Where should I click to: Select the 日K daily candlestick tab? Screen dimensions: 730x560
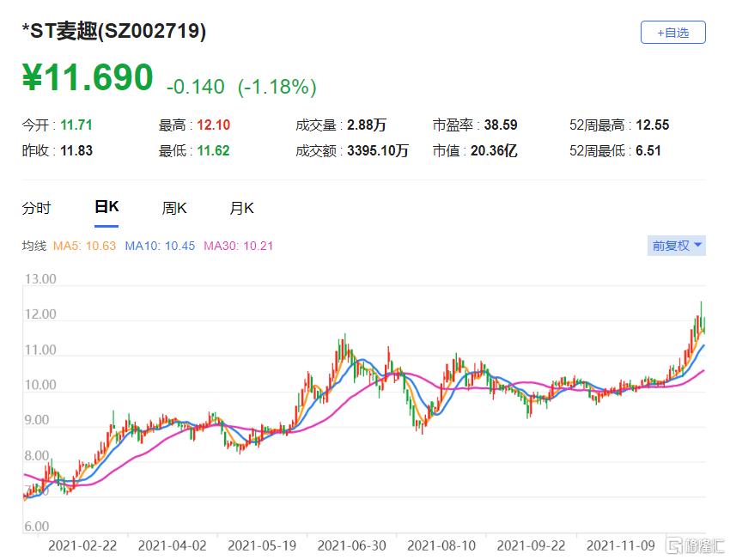coord(106,207)
